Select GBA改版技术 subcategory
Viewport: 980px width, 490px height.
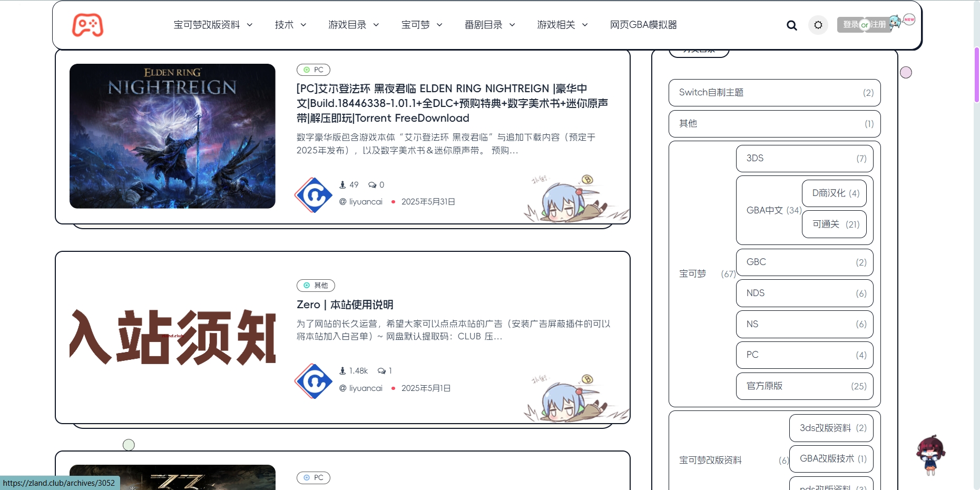[x=831, y=459]
